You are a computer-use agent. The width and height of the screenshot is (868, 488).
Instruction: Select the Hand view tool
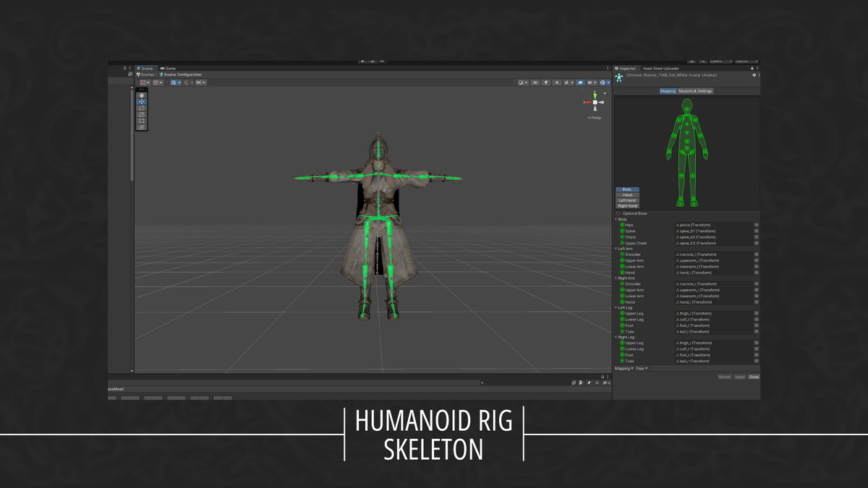[142, 95]
